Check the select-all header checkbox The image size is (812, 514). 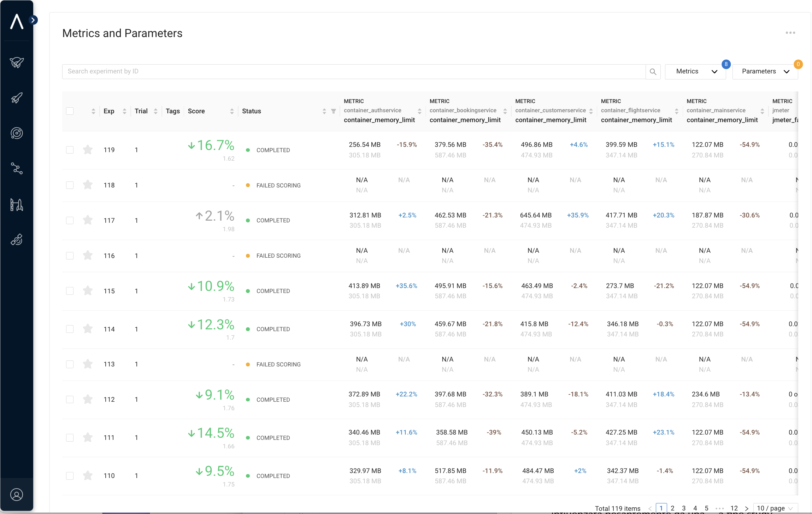click(x=70, y=111)
